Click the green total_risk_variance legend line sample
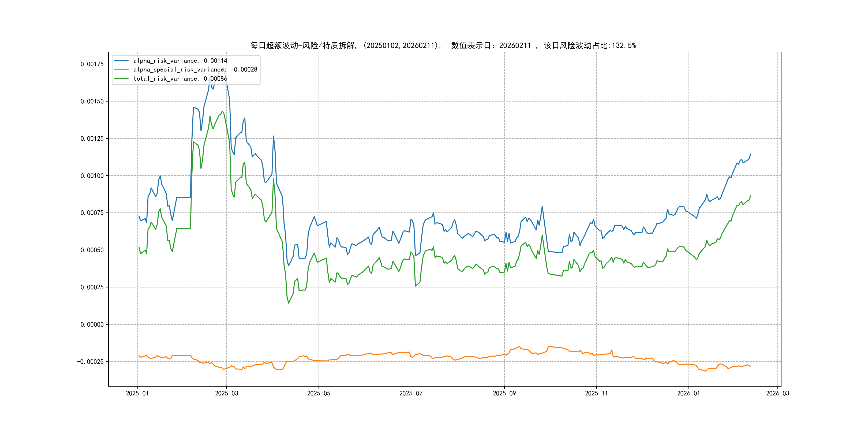Image resolution: width=868 pixels, height=434 pixels. tap(121, 78)
